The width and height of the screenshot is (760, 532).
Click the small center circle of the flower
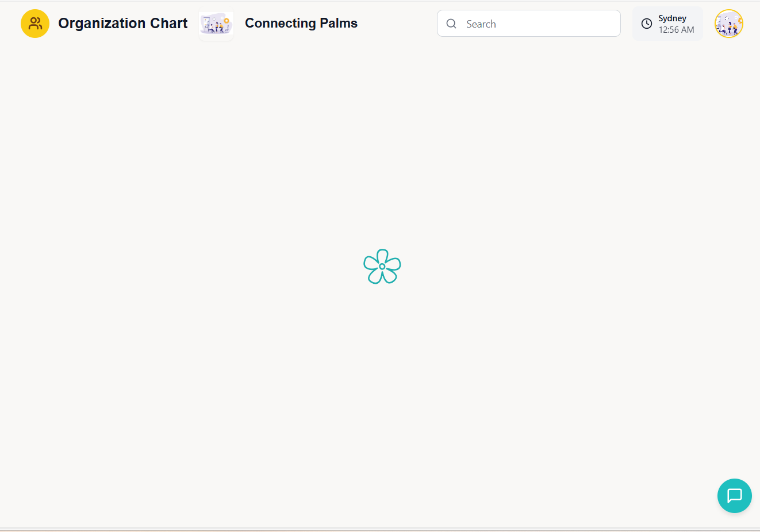(382, 267)
